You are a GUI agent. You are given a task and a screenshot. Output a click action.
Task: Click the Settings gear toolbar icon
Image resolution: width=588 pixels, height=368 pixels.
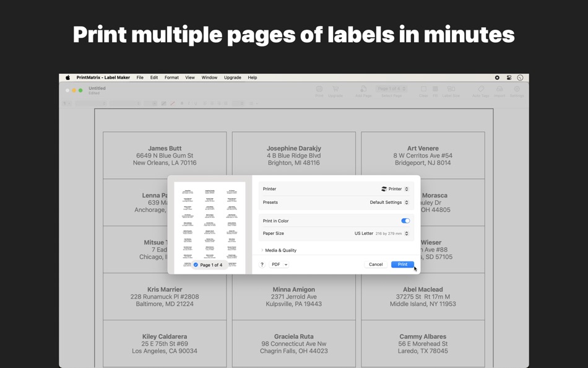(x=517, y=89)
